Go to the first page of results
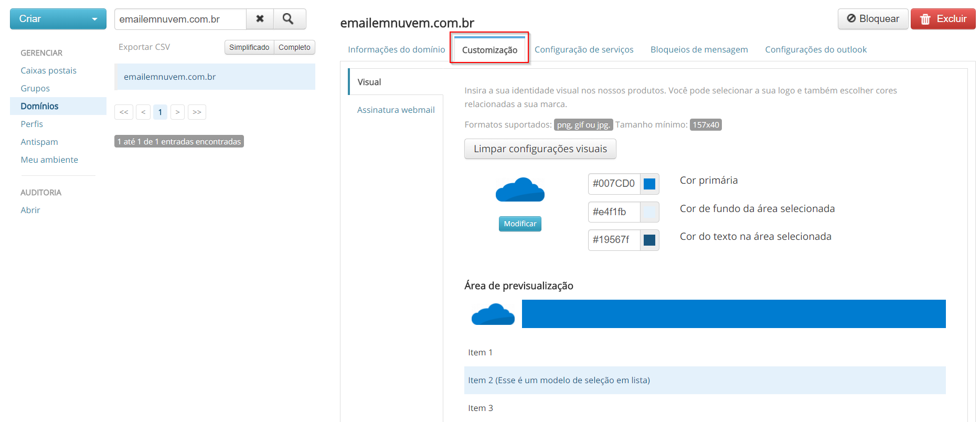This screenshot has height=422, width=980. tap(124, 112)
